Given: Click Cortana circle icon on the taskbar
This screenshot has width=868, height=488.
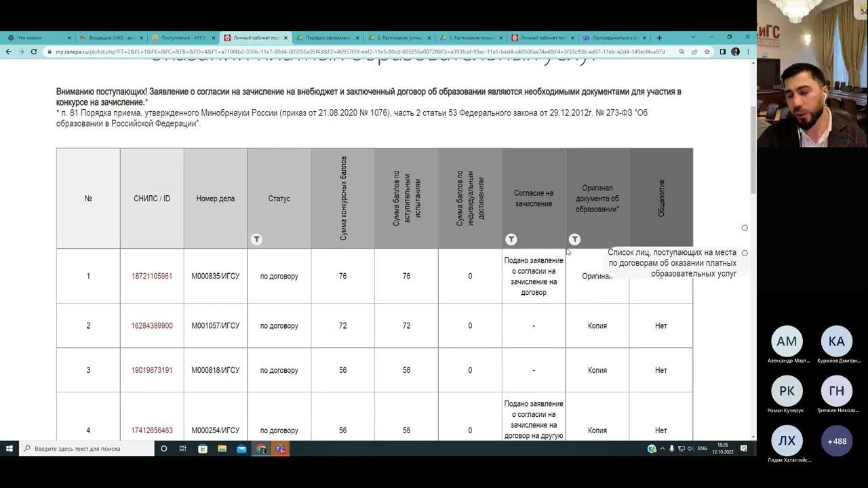Looking at the screenshot, I should point(163,449).
